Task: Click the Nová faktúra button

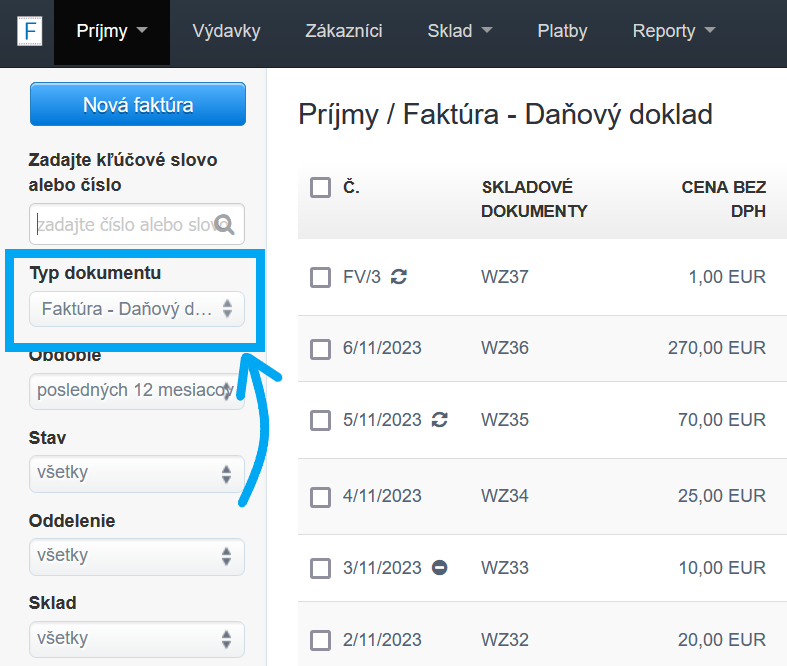Action: click(x=138, y=105)
